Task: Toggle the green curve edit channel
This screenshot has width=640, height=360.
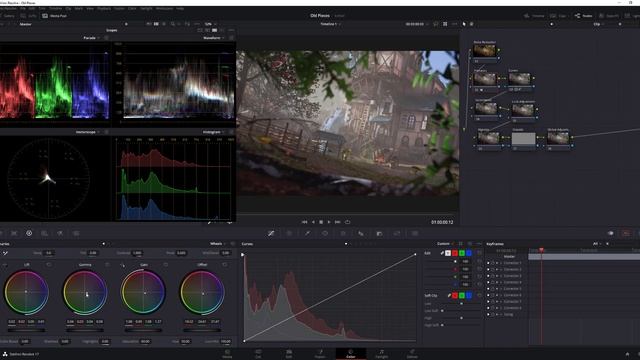Action: coord(462,253)
